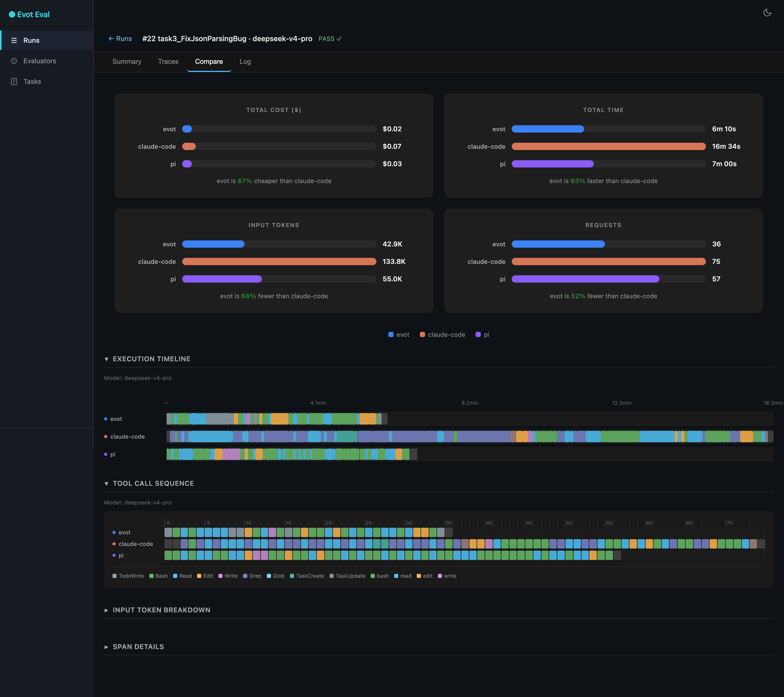Expand the Input Token Breakdown section
784x697 pixels.
tap(157, 610)
